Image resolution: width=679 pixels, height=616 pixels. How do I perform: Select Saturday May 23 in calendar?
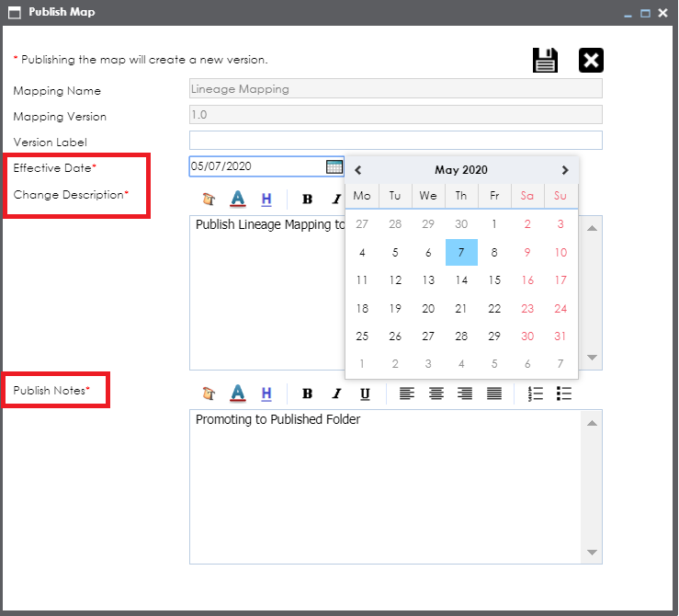(x=527, y=308)
